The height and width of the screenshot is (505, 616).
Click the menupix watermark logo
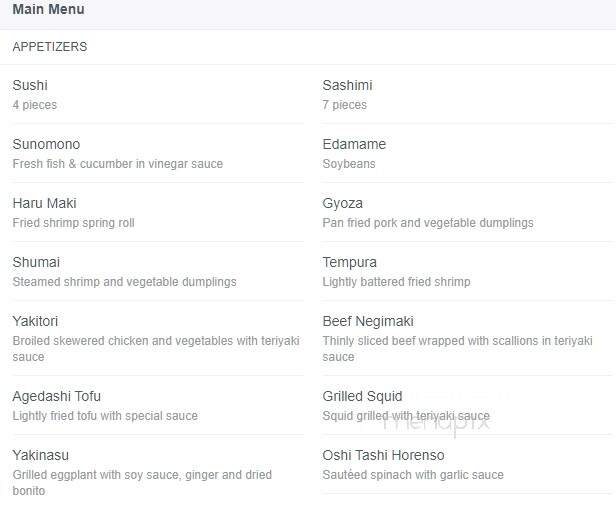[x=436, y=424]
